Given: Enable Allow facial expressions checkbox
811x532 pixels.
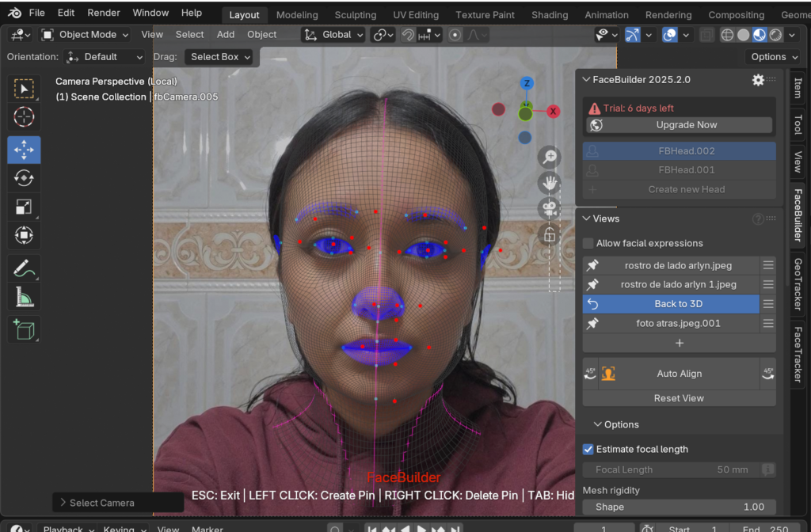Looking at the screenshot, I should 588,243.
